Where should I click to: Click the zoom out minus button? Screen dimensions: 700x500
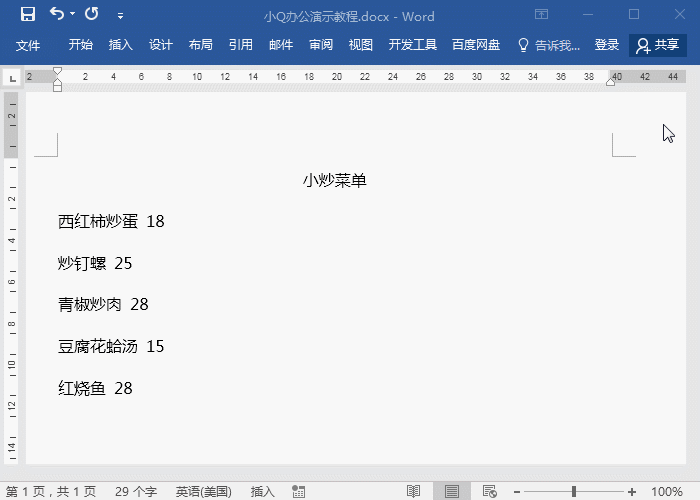coord(517,492)
